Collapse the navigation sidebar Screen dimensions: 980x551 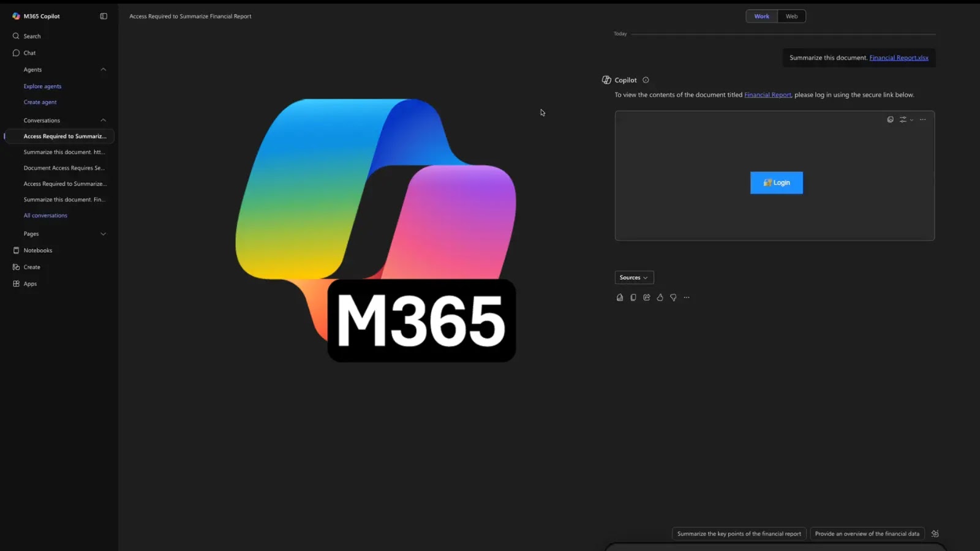click(102, 16)
